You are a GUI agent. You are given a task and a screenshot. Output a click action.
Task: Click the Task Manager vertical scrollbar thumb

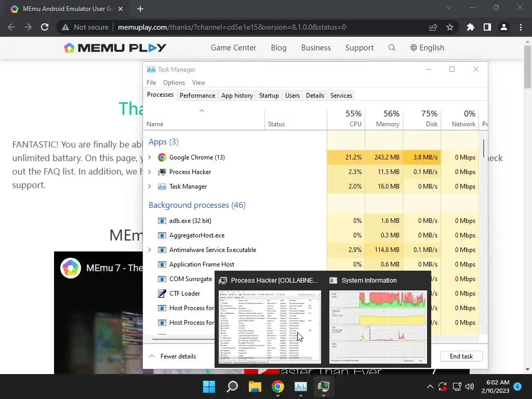click(484, 148)
